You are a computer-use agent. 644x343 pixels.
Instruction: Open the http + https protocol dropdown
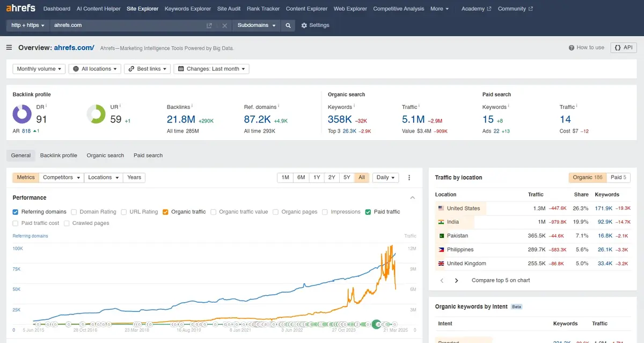tap(28, 25)
